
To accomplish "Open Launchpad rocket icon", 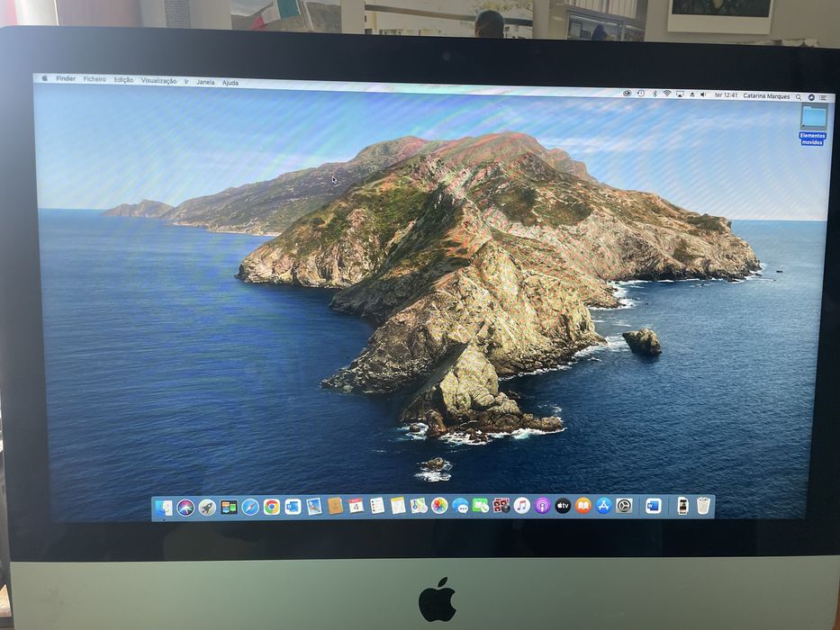I will tap(207, 508).
